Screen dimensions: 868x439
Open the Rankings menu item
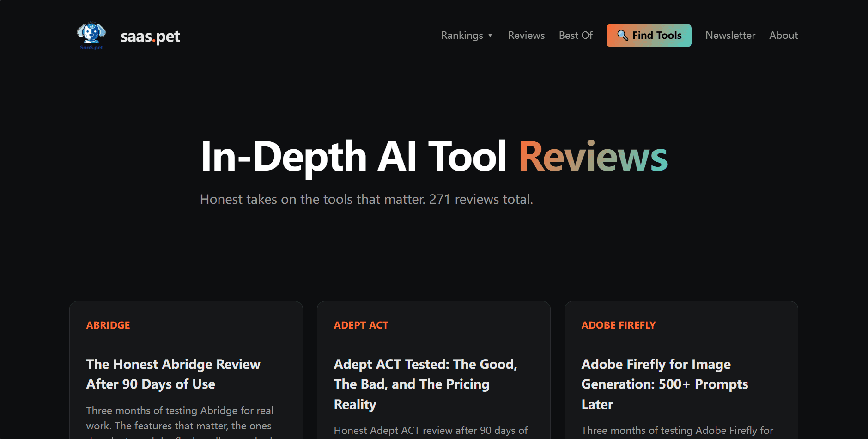(467, 36)
